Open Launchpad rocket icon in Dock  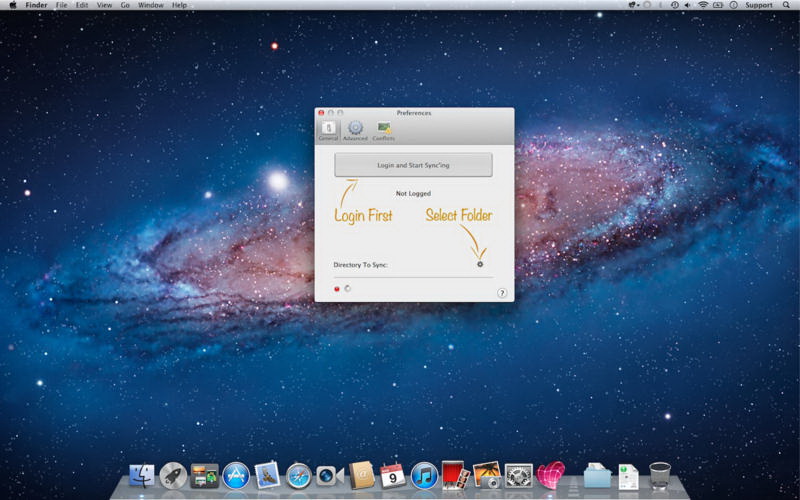173,476
